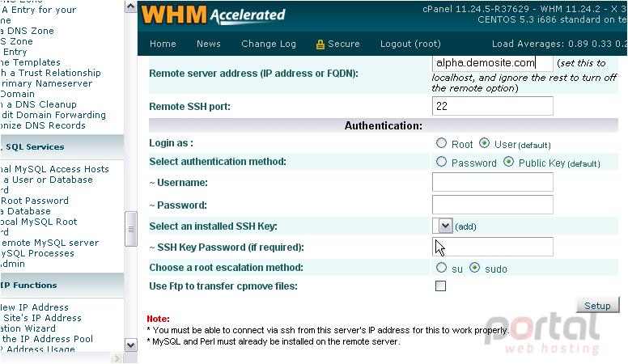Click sidebar horizontal scroll right arrow
The image size is (628, 364).
point(117,358)
